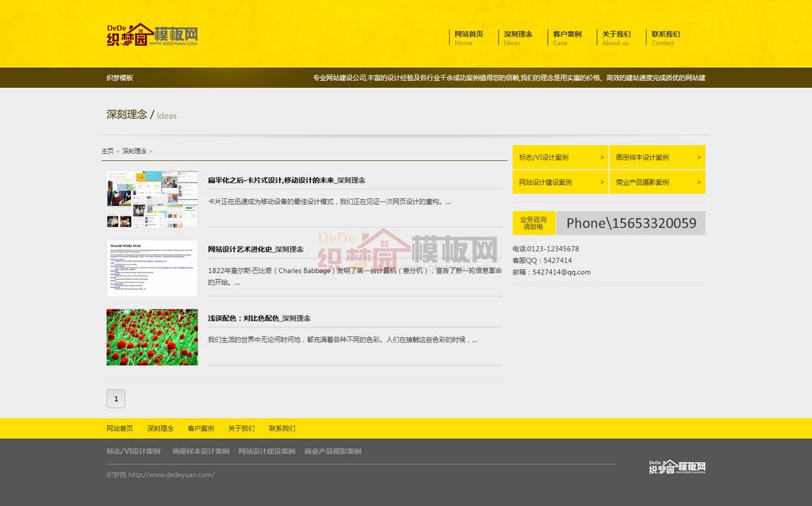The width and height of the screenshot is (812, 506).
Task: Click 关于我们 in the yellow footer bar
Action: tap(241, 428)
